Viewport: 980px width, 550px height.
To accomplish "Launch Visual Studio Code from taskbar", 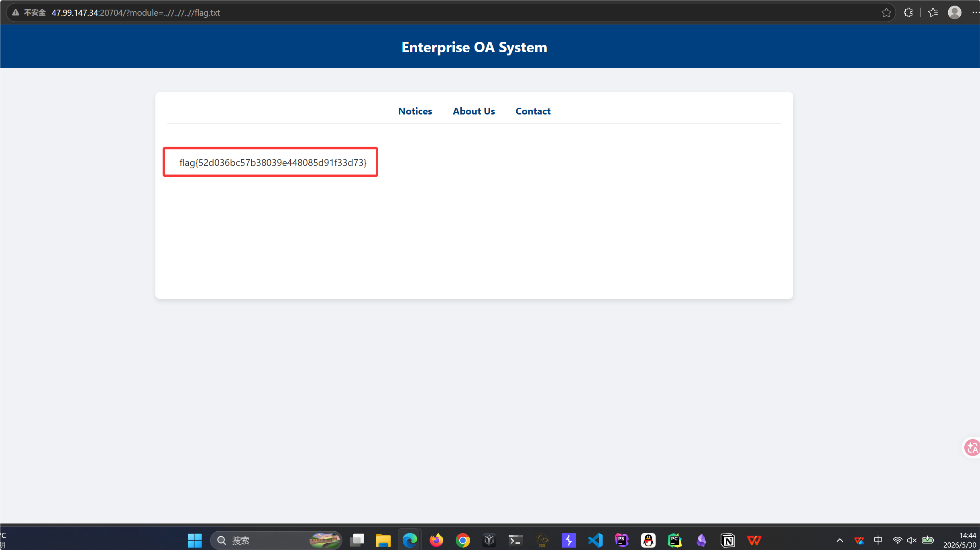I will [595, 540].
